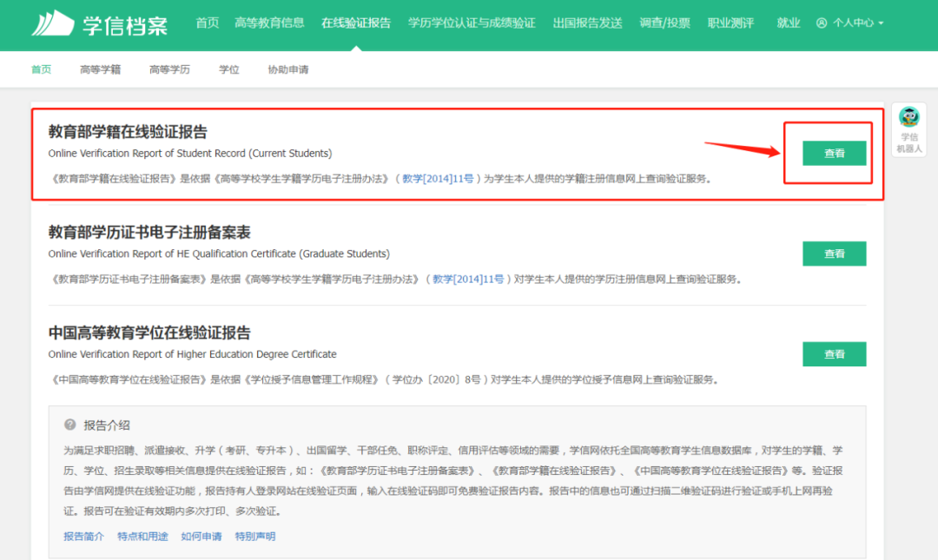Open the 特别声明 link
This screenshot has height=560, width=938.
click(254, 537)
